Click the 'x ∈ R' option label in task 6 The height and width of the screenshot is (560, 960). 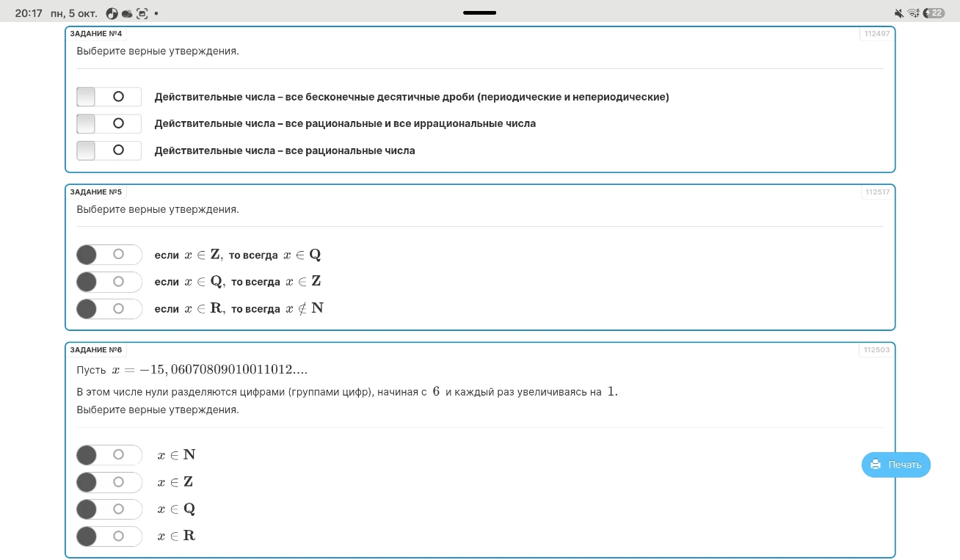coord(176,537)
